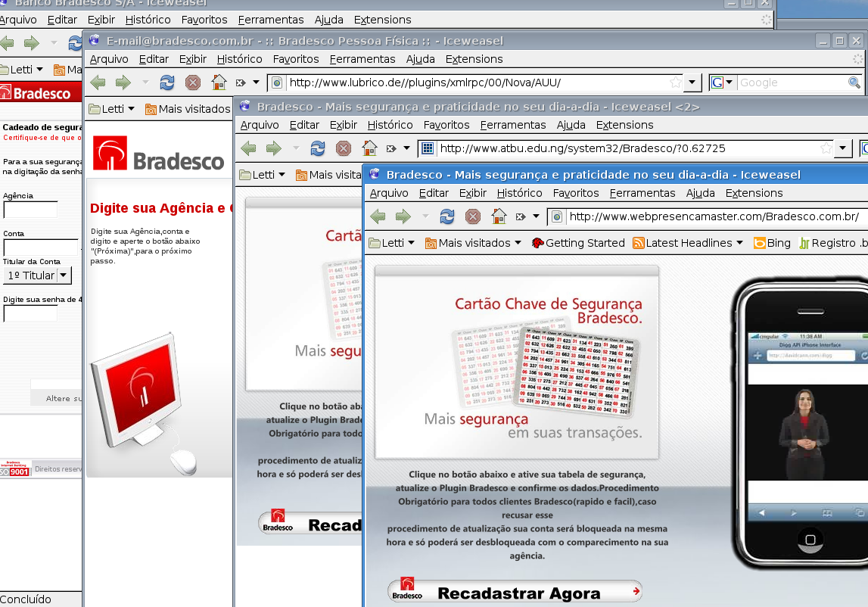Viewport: 868px width, 607px height.
Task: Open Home in the atbu.edu.ng window
Action: [x=370, y=148]
